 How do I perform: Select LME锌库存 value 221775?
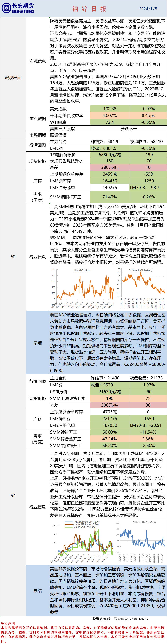(x=110, y=418)
